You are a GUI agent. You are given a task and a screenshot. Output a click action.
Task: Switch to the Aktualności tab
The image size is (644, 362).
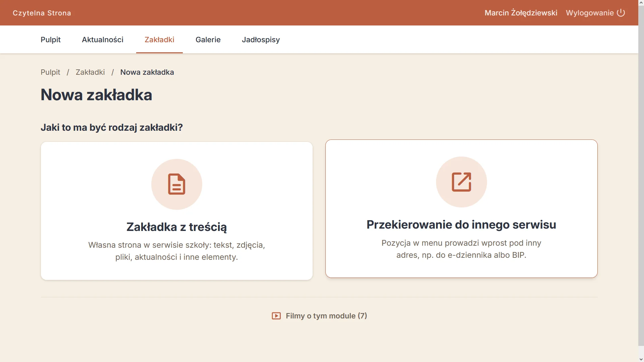click(x=103, y=40)
